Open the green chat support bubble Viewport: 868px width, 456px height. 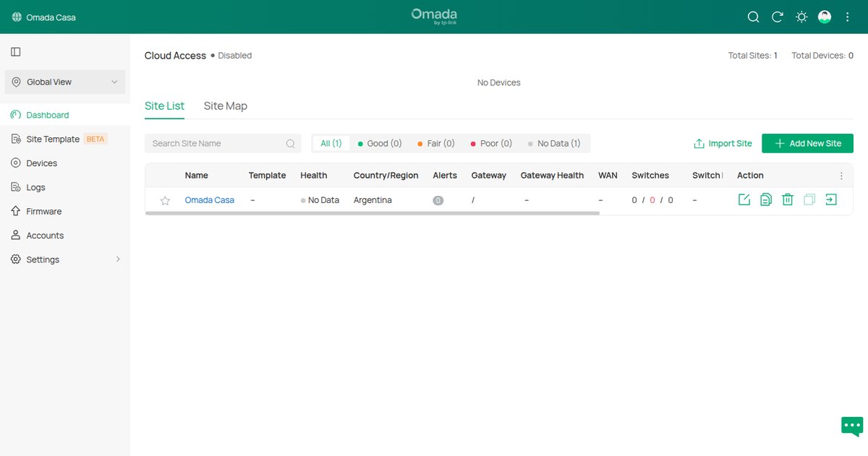pos(852,426)
